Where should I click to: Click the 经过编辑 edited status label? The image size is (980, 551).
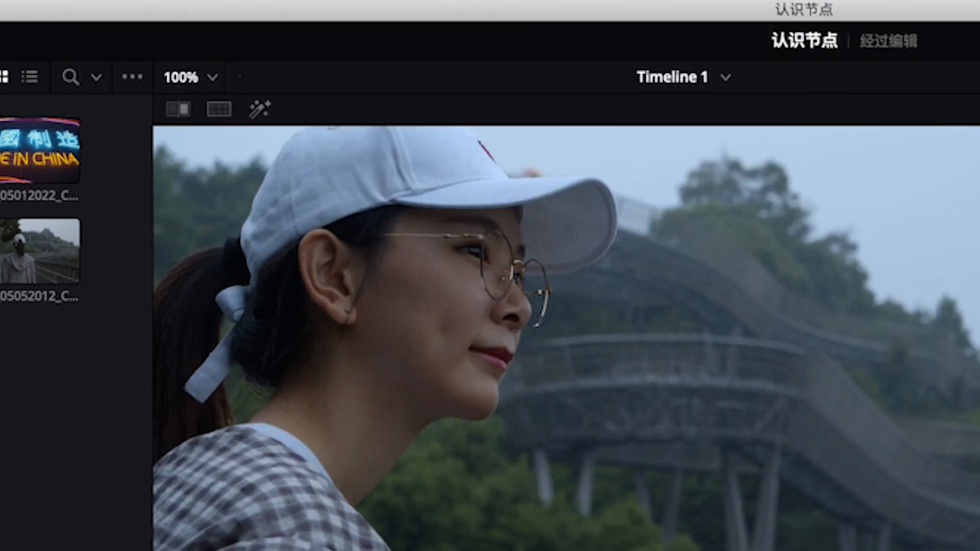tap(888, 41)
